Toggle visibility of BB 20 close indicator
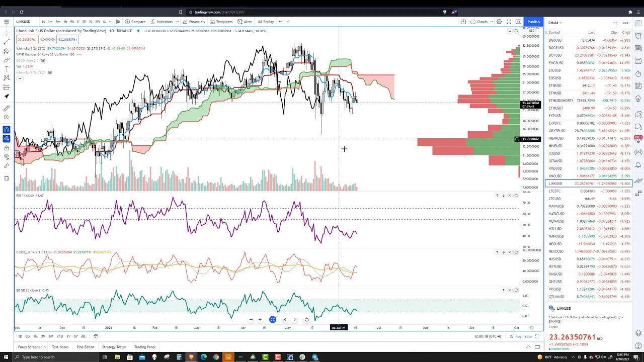Viewport: 644px width, 362px height. coord(42,60)
